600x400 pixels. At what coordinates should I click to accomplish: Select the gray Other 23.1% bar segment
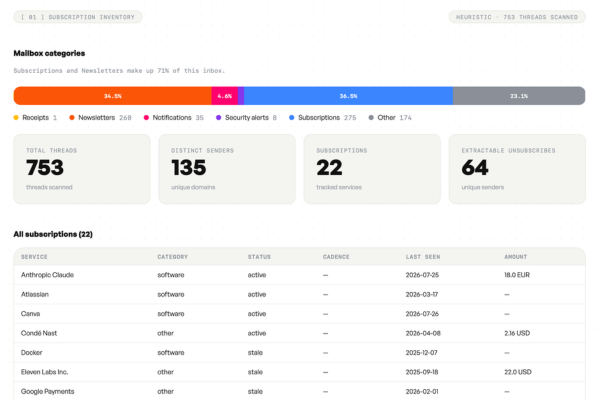click(x=519, y=96)
